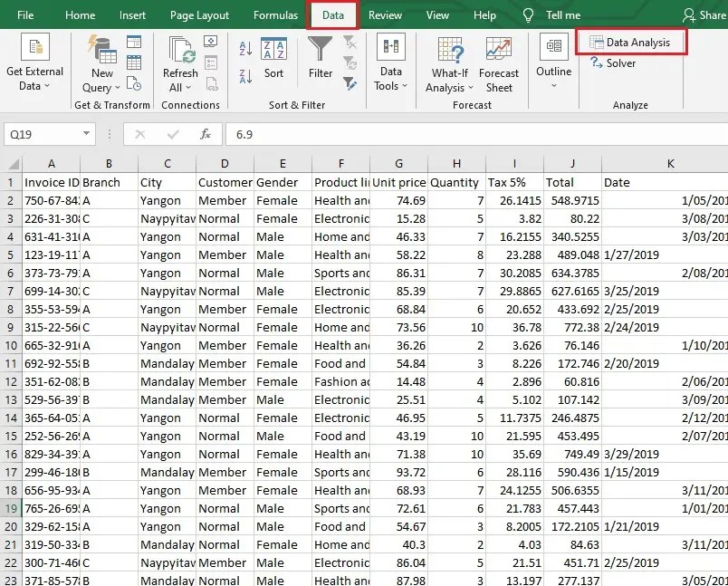Screen dimensions: 728x586
Task: Click the Sort Z to A icon
Action: coord(244,77)
